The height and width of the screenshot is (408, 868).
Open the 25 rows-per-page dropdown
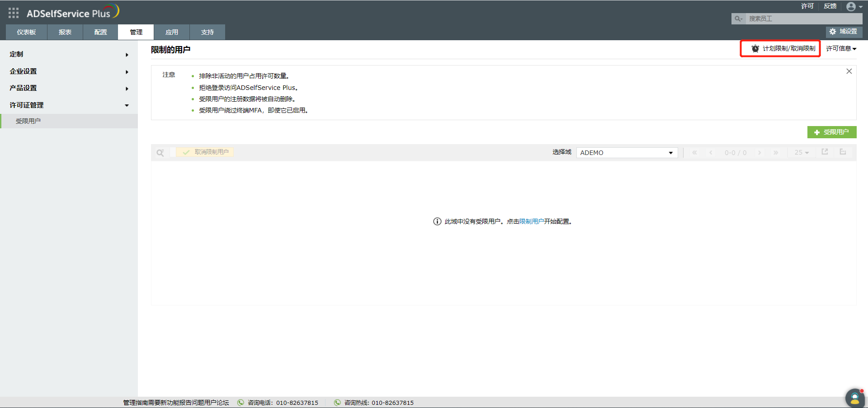pos(802,153)
